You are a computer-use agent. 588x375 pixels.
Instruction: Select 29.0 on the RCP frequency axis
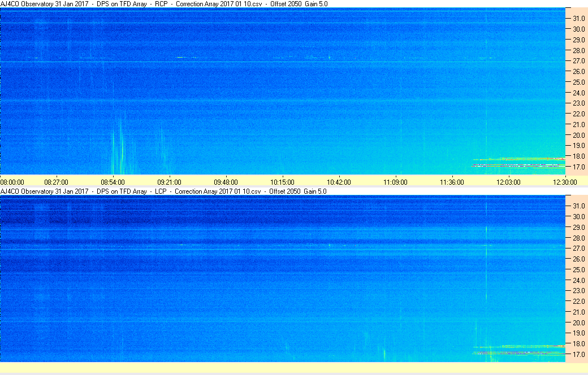tap(578, 40)
